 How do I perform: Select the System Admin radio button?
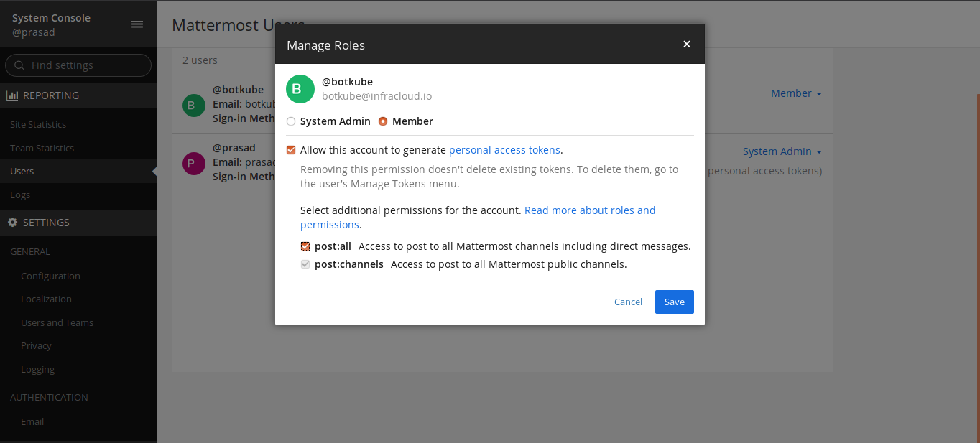coord(291,121)
